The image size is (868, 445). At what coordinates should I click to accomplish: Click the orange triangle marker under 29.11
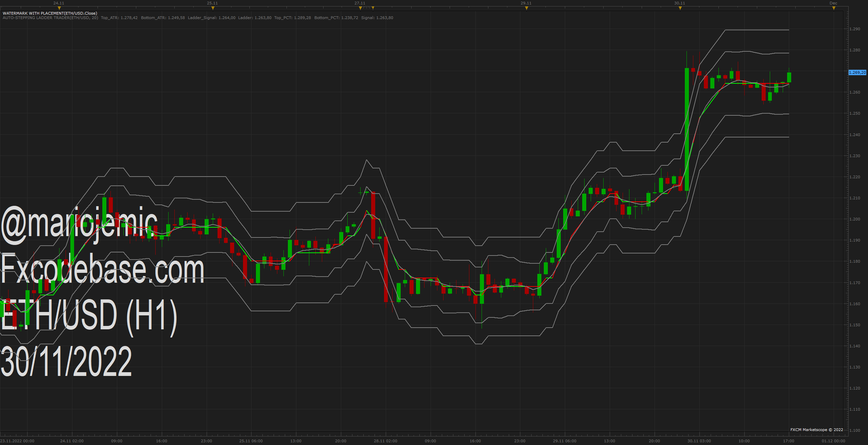tap(526, 8)
